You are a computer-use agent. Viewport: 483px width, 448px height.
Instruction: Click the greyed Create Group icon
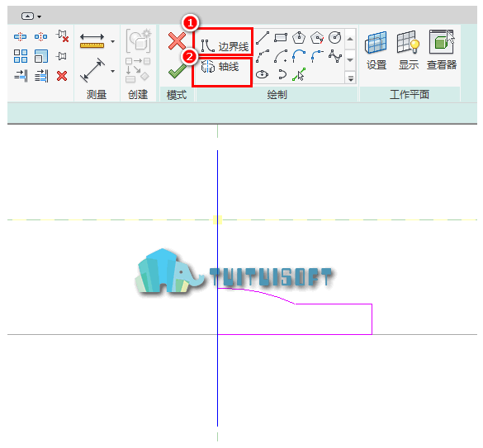[139, 41]
